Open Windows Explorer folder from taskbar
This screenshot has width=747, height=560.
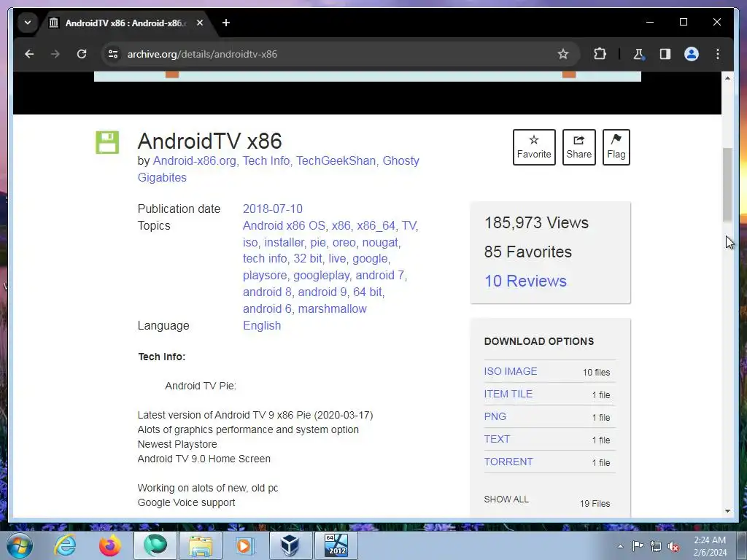tap(201, 545)
